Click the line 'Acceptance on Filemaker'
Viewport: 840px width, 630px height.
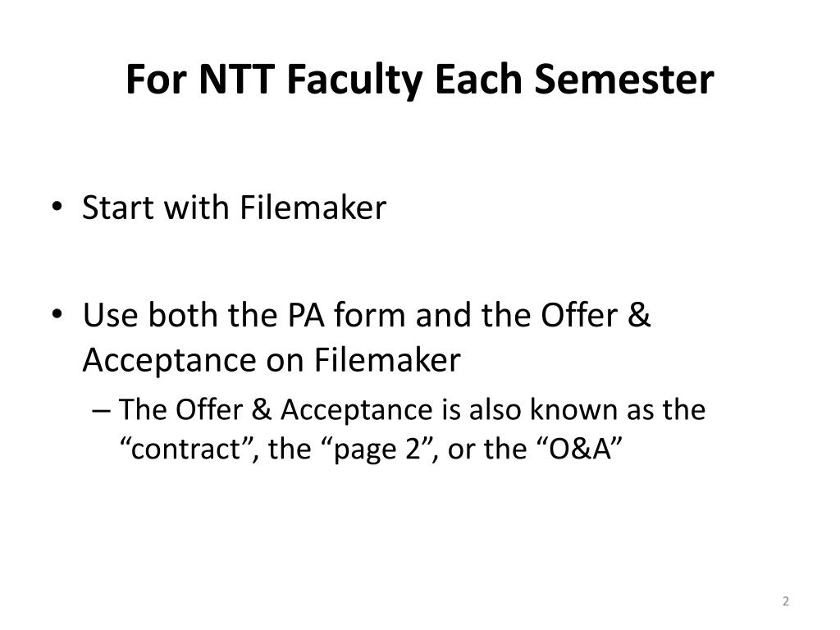point(272,360)
